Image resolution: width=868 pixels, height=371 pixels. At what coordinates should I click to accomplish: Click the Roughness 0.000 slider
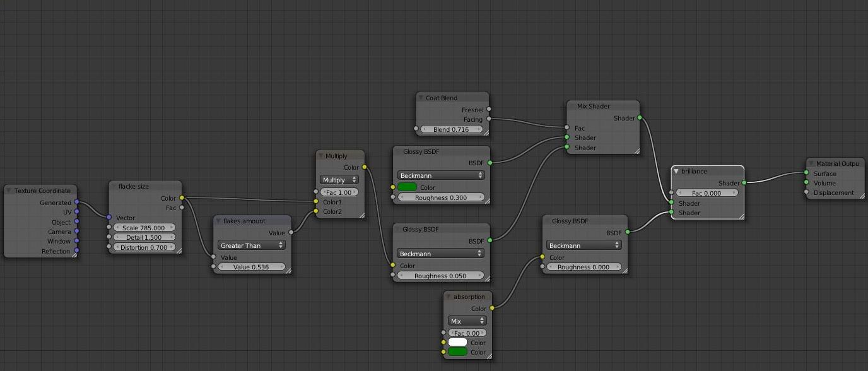pyautogui.click(x=584, y=267)
